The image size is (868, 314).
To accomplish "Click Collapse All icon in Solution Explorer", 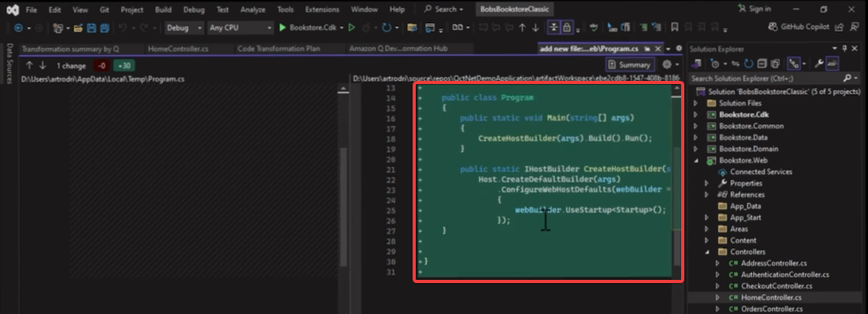I will [x=762, y=63].
